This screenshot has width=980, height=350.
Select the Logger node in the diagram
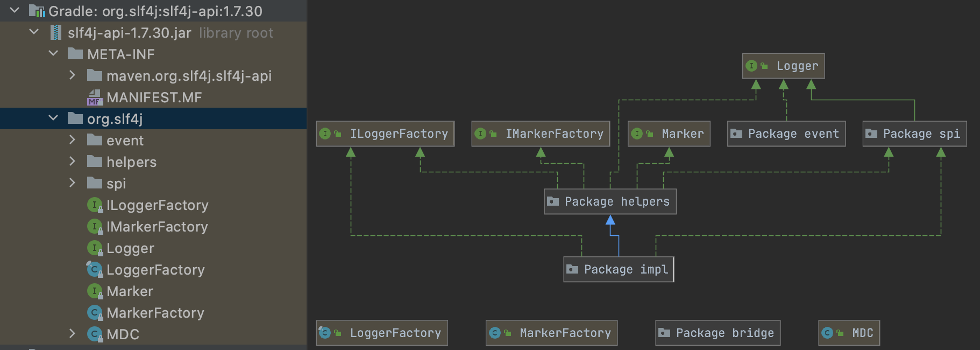[x=783, y=66]
